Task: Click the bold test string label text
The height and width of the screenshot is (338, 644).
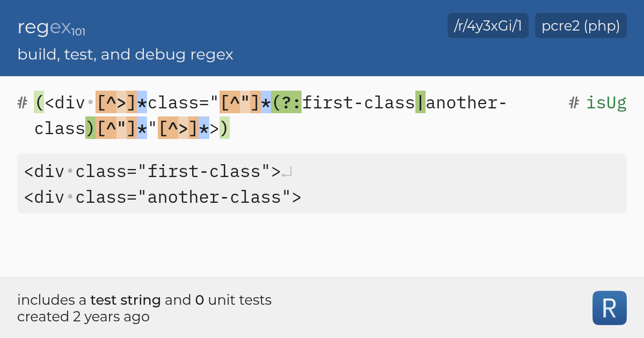Action: pyautogui.click(x=126, y=300)
